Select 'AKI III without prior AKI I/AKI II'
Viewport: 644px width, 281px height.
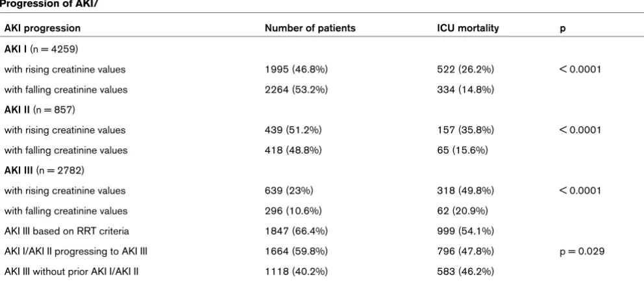[x=73, y=271]
